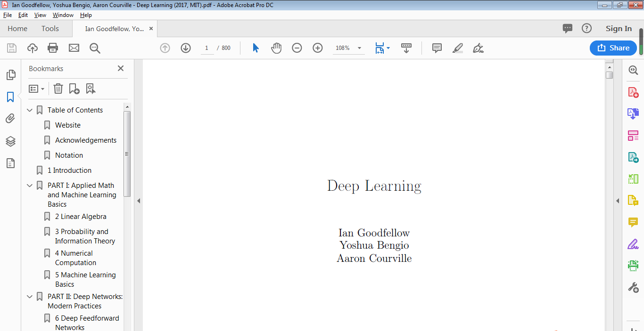The image size is (644, 331).
Task: Collapse the left navigation pane arrow
Action: (139, 201)
